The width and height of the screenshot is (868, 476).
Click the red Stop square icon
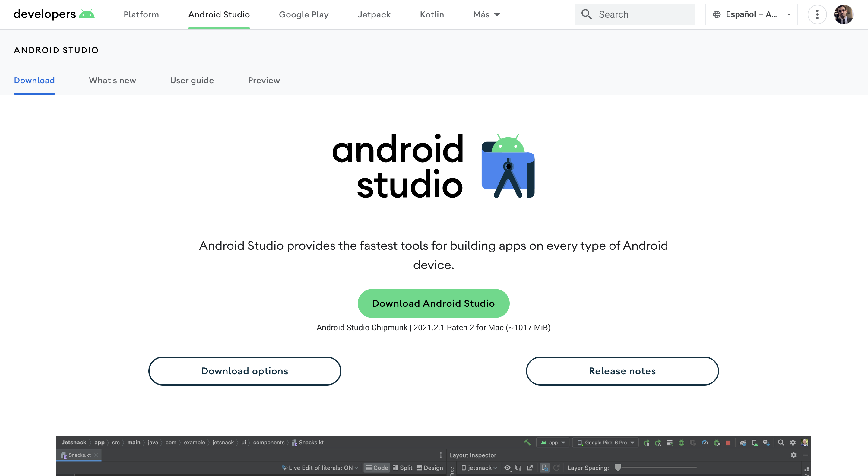click(728, 443)
